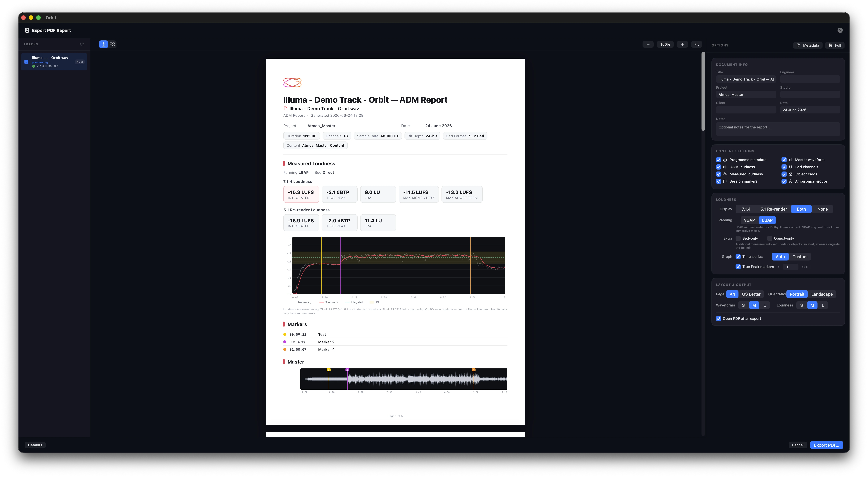Select US Letter page size
The image size is (868, 477).
pyautogui.click(x=751, y=294)
